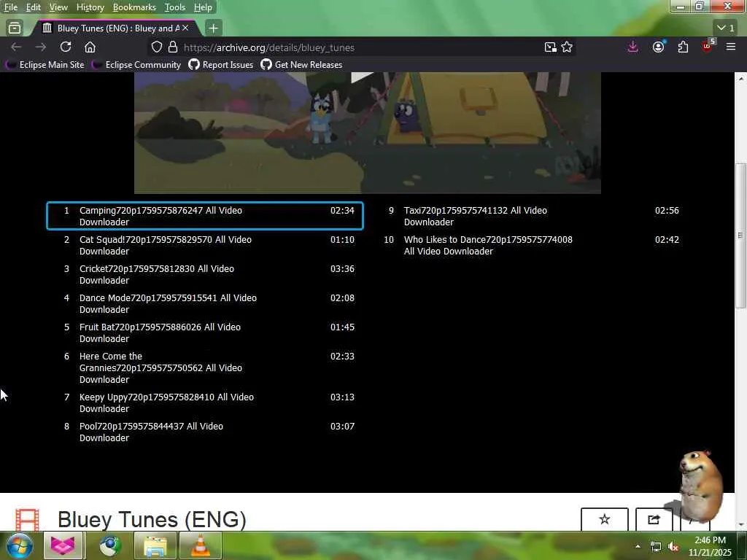Open the History menu
Viewport: 747px width, 560px height.
(90, 7)
